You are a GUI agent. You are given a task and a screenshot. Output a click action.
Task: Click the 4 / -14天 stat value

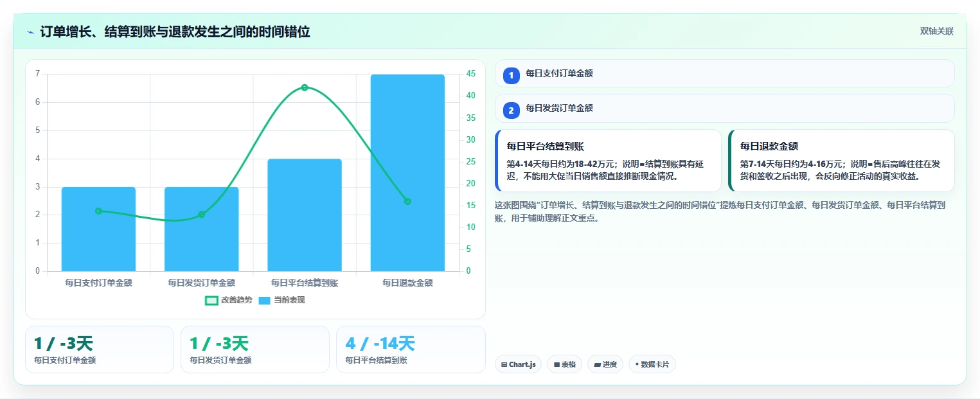(380, 344)
